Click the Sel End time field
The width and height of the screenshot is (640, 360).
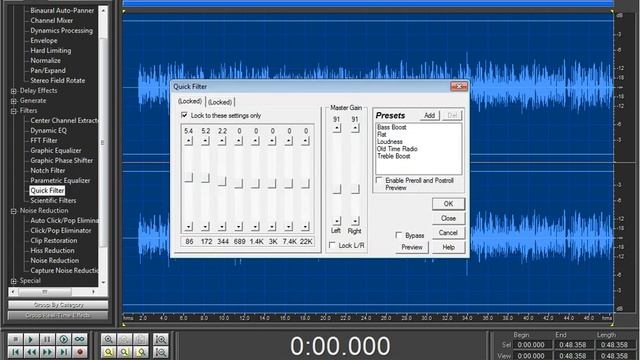573,345
